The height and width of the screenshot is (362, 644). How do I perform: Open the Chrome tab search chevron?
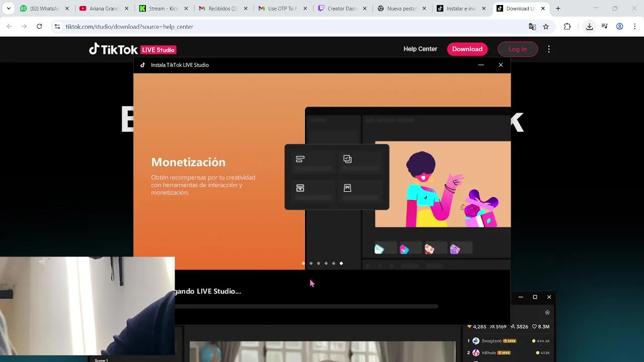[9, 9]
